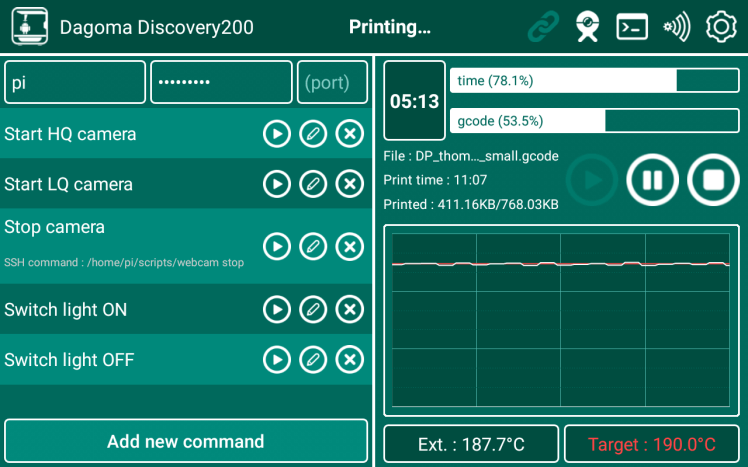Click the printer icon in the header
This screenshot has height=467, width=748.
click(x=29, y=27)
